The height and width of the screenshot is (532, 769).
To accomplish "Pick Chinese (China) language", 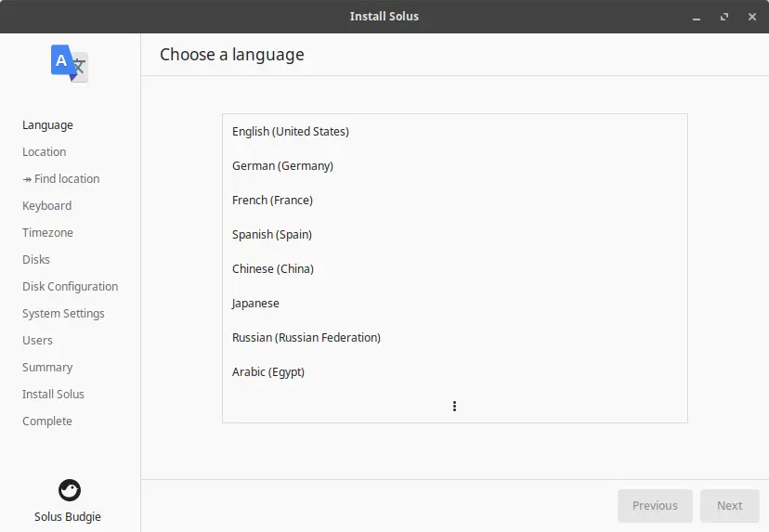I will tap(455, 268).
